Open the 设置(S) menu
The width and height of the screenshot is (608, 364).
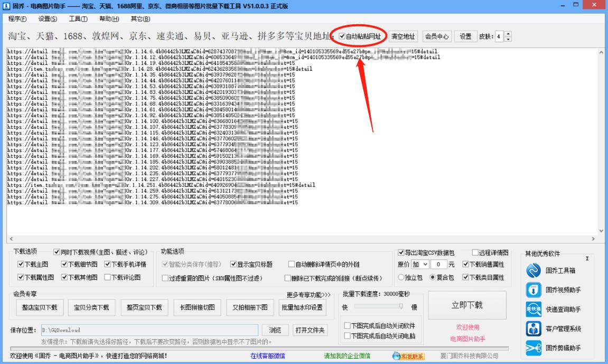coord(48,18)
